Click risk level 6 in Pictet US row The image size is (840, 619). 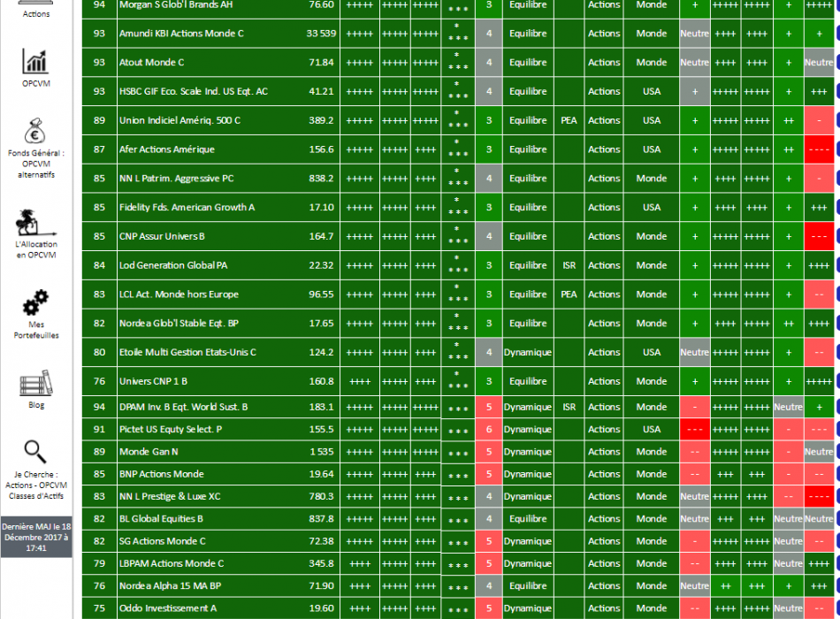pyautogui.click(x=489, y=429)
